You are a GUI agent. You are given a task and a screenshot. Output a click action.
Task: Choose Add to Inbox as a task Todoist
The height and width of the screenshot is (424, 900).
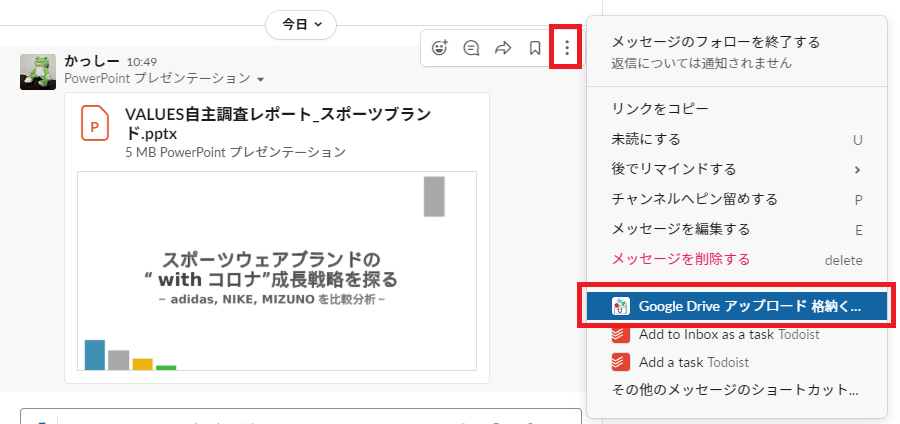(x=737, y=334)
